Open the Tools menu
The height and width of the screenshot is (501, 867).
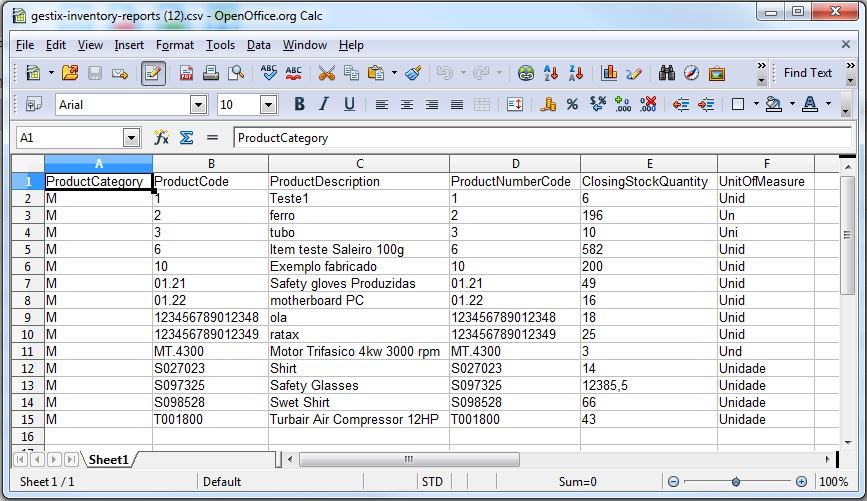pyautogui.click(x=221, y=45)
